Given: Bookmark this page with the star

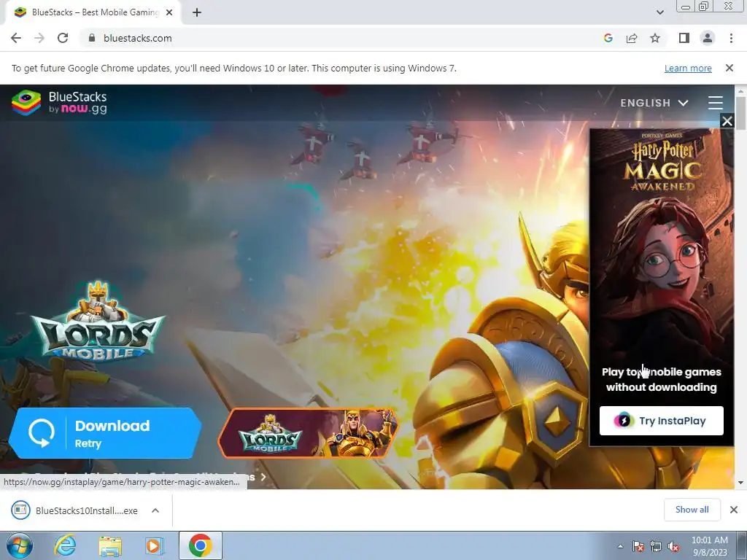Looking at the screenshot, I should [x=655, y=38].
